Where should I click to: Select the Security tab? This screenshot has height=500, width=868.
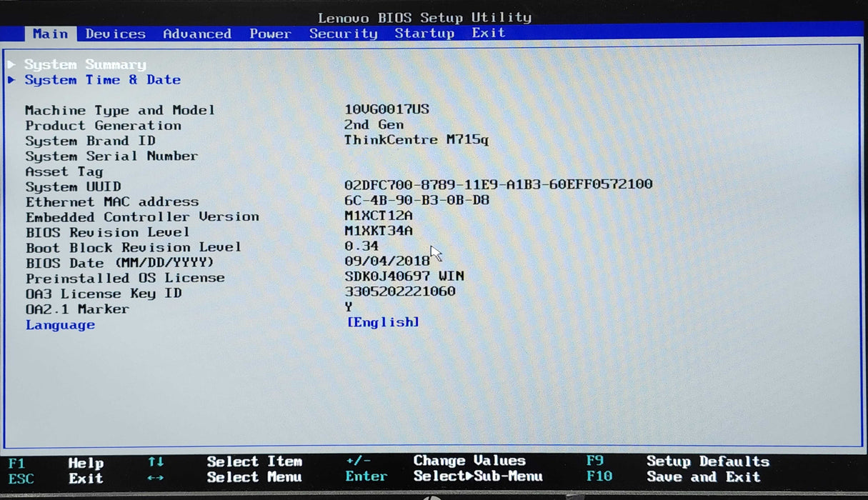(343, 34)
